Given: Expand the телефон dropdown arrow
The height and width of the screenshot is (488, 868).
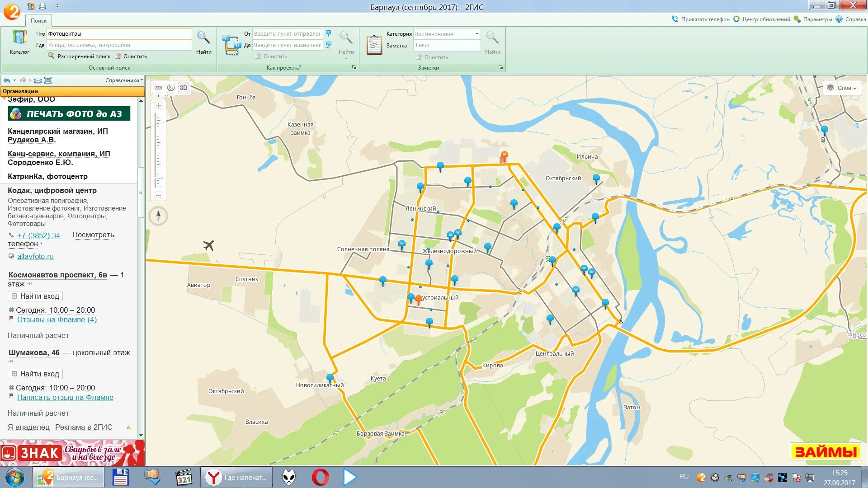Looking at the screenshot, I should click(x=41, y=244).
